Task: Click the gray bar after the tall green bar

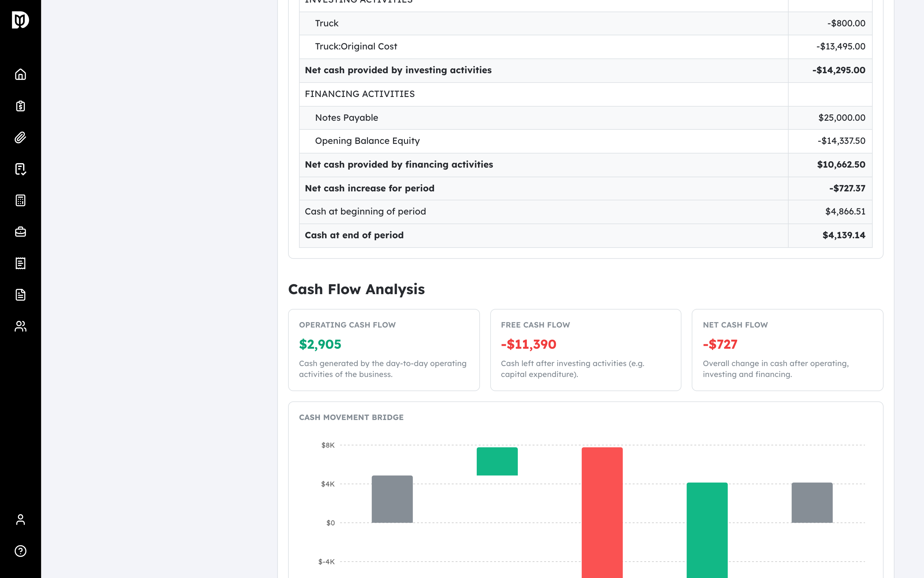Action: pos(812,502)
